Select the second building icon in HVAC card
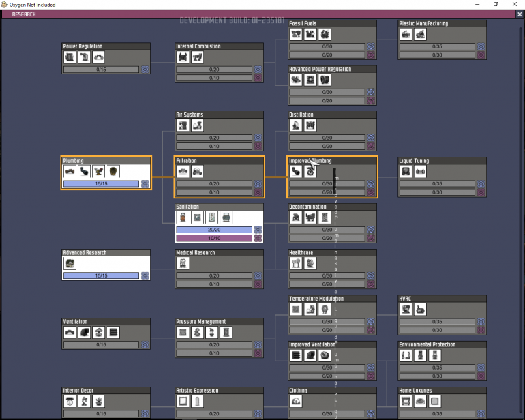Screen dimensions: 525x420 tap(420, 309)
